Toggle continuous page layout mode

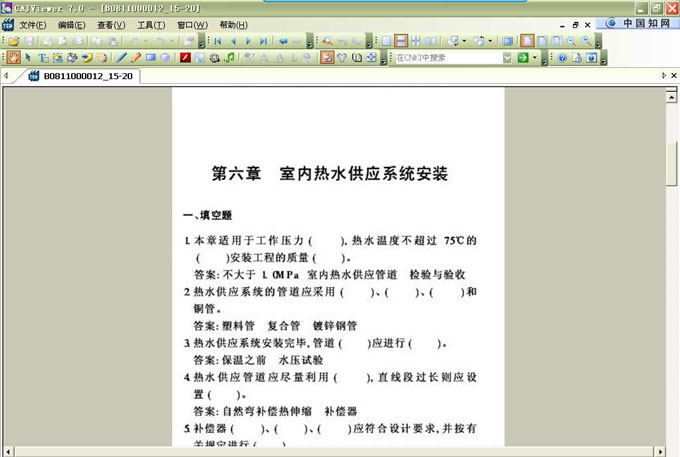400,41
